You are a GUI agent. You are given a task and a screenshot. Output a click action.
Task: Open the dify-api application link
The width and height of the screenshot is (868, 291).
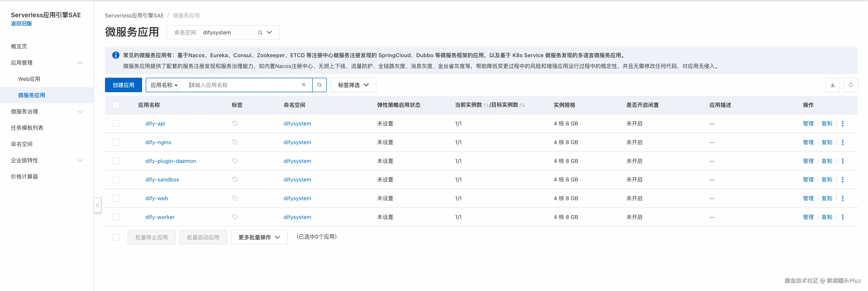[155, 123]
